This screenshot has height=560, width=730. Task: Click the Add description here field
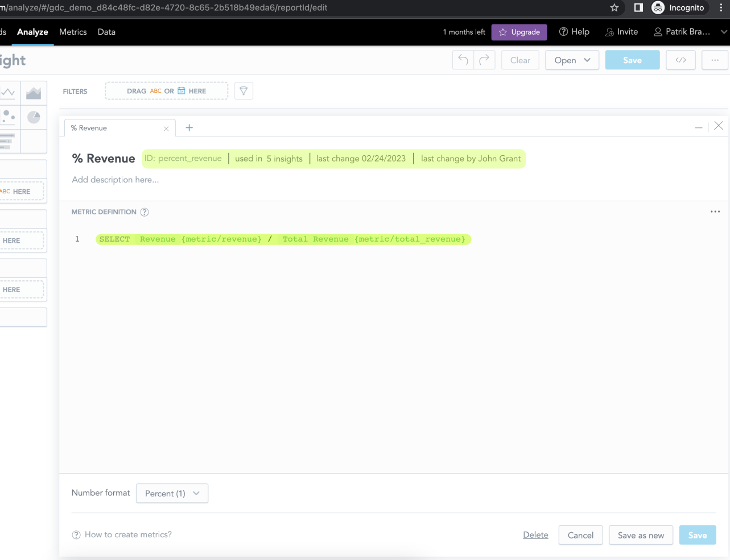tap(115, 179)
